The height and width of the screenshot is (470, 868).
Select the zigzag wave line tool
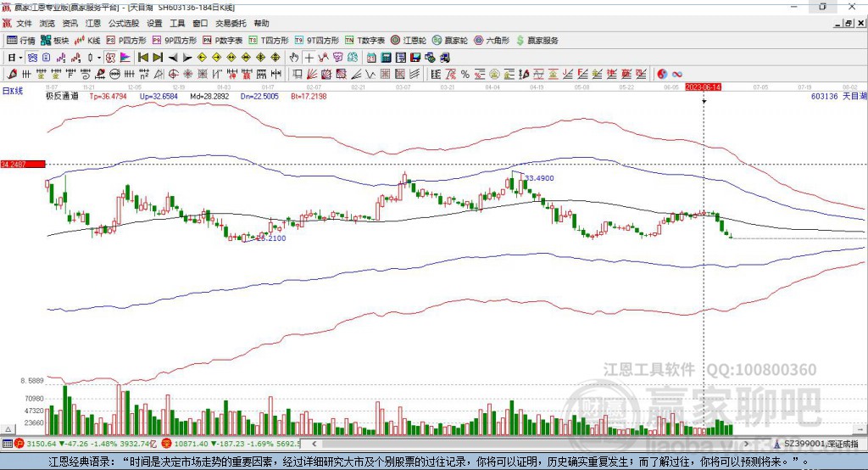pos(370,74)
